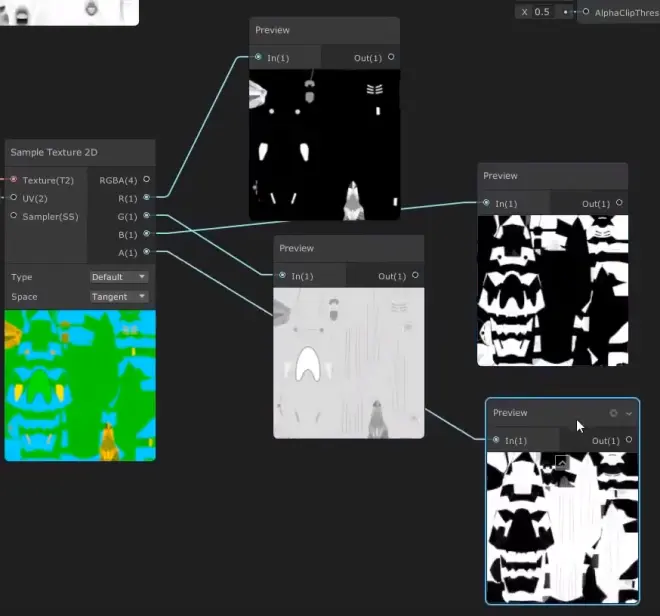Screen dimensions: 660x616
Task: Click the Sampler(SS) input port
Action: [14, 215]
